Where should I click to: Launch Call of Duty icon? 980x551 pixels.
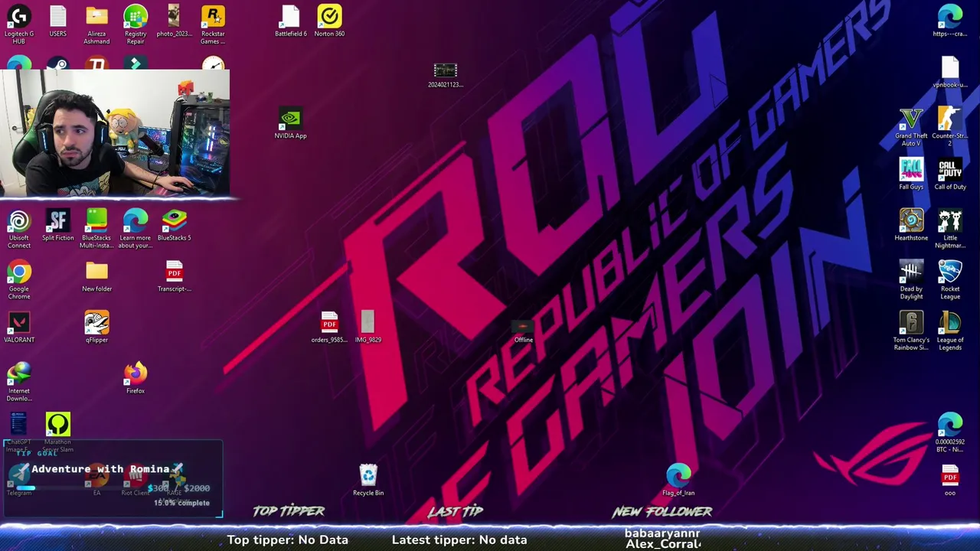pos(950,174)
